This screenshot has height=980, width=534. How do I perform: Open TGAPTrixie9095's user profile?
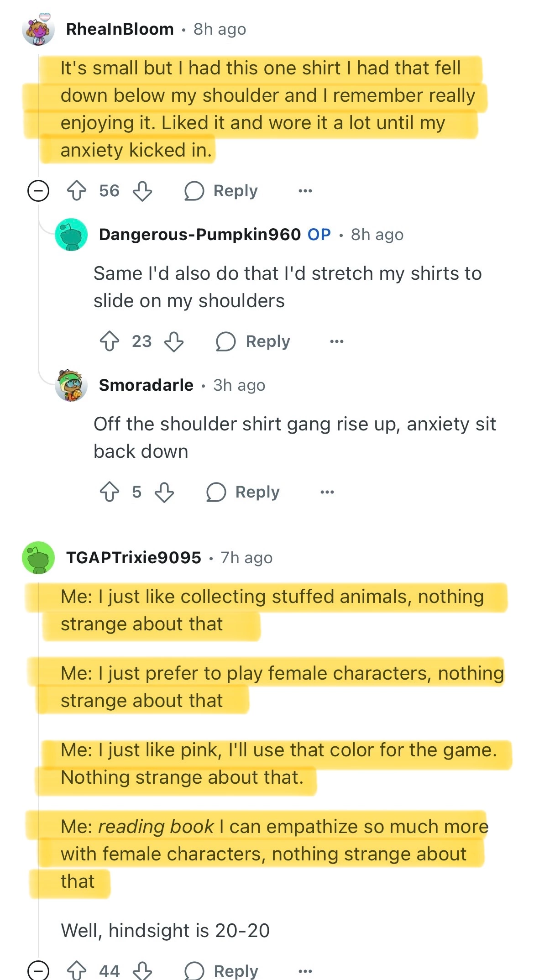pos(133,557)
